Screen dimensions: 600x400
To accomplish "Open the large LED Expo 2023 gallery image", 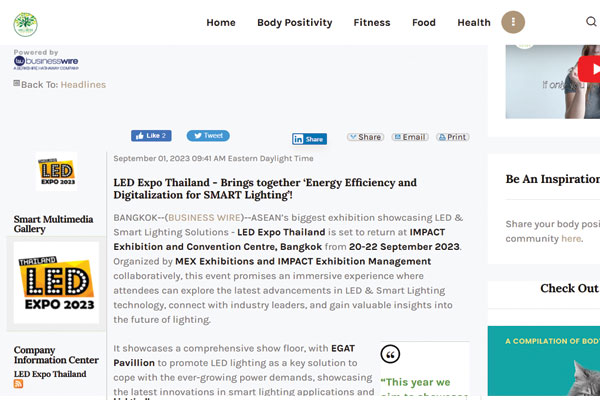I will tap(57, 283).
